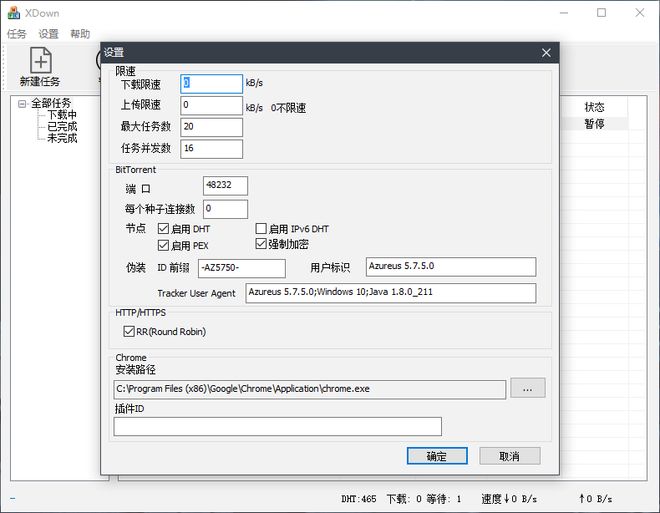The width and height of the screenshot is (660, 513).
Task: Open the 帮助 menu
Action: (x=80, y=34)
